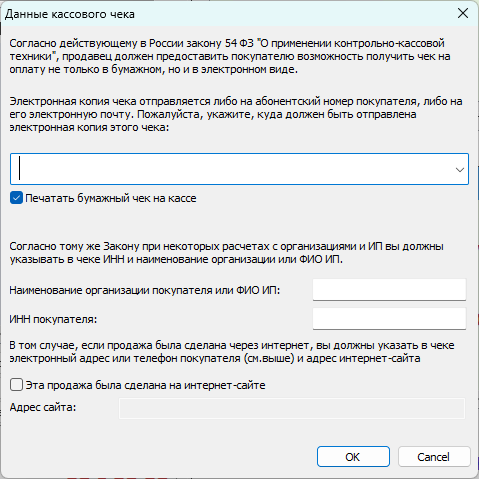Uncheck the Печатать бумажный чек на кассе box

pos(16,198)
